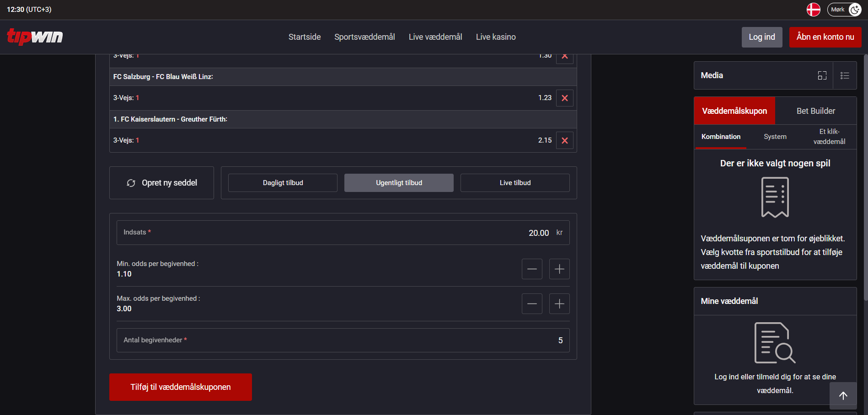Select the Kombination tab
868x415 pixels.
721,137
